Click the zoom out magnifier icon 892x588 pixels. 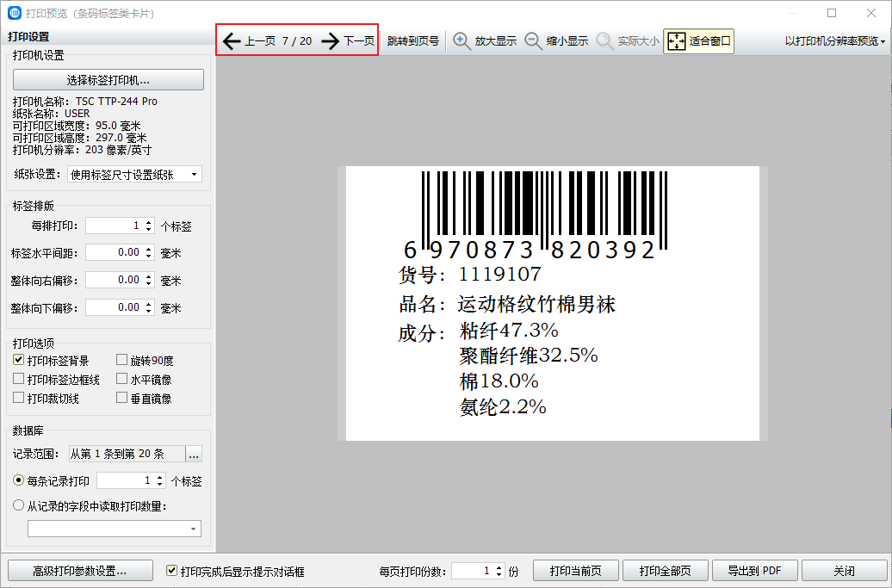point(533,41)
